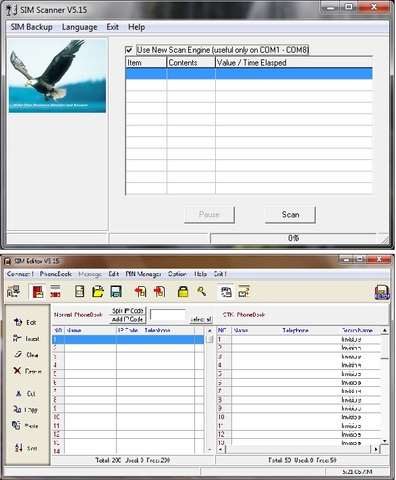Click the Scan button
Image resolution: width=396 pixels, height=480 pixels.
[x=290, y=215]
